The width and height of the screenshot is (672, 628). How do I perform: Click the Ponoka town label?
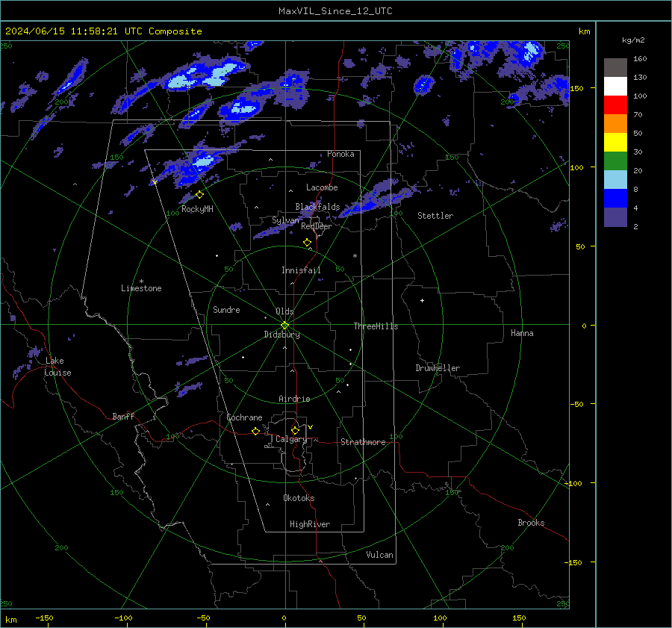click(x=340, y=154)
